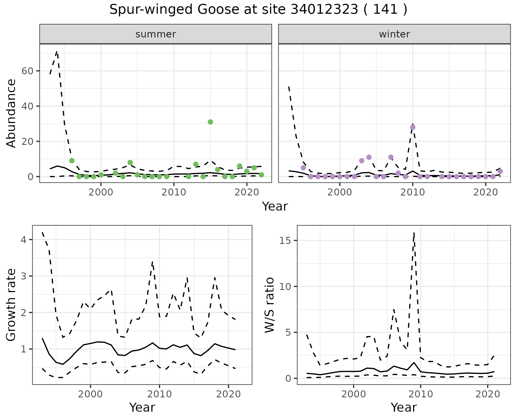The width and height of the screenshot is (517, 420).
Task: Select the purple winter point at 2010 peak
Action: [413, 127]
